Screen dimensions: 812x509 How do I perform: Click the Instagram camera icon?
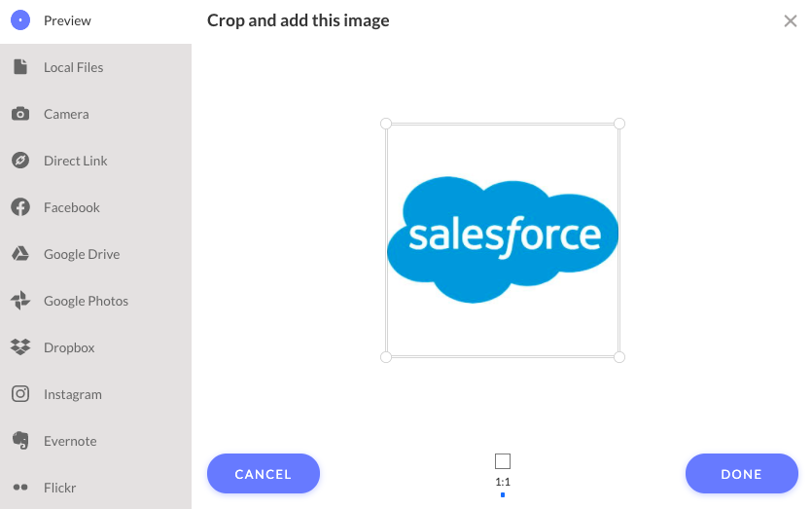coord(20,394)
